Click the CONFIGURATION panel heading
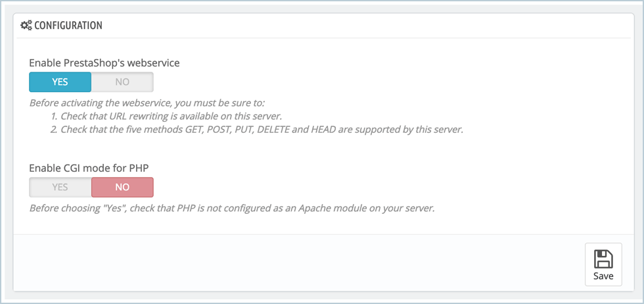The height and width of the screenshot is (304, 644). point(68,26)
